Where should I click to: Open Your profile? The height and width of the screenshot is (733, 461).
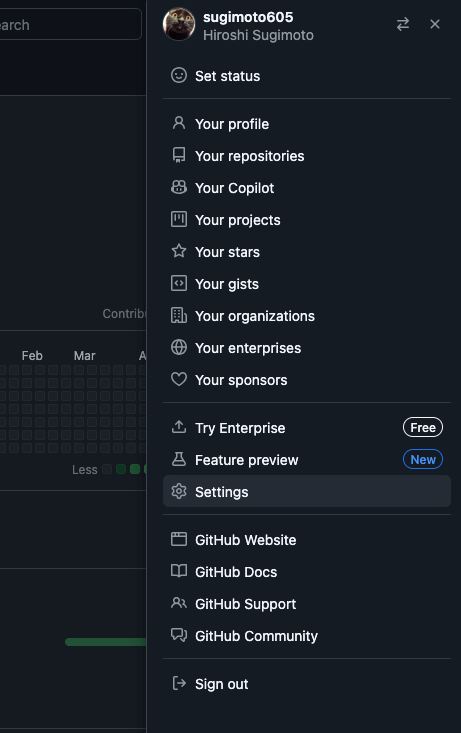coord(307,124)
